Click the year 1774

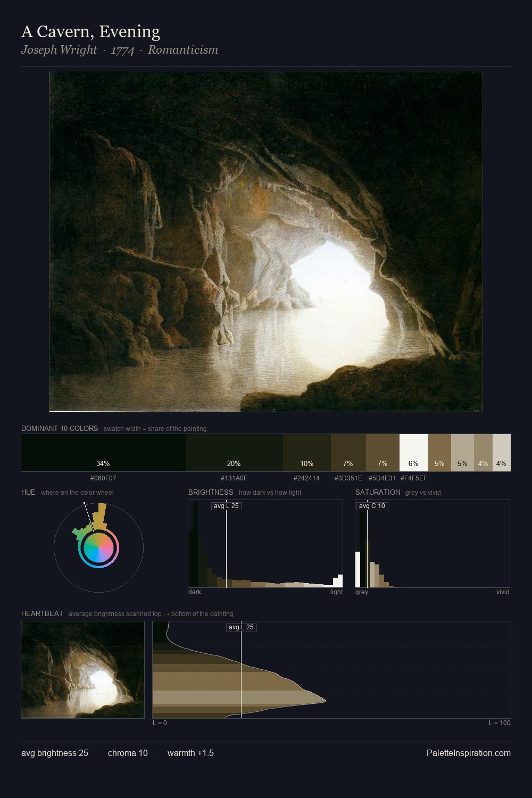tap(122, 50)
